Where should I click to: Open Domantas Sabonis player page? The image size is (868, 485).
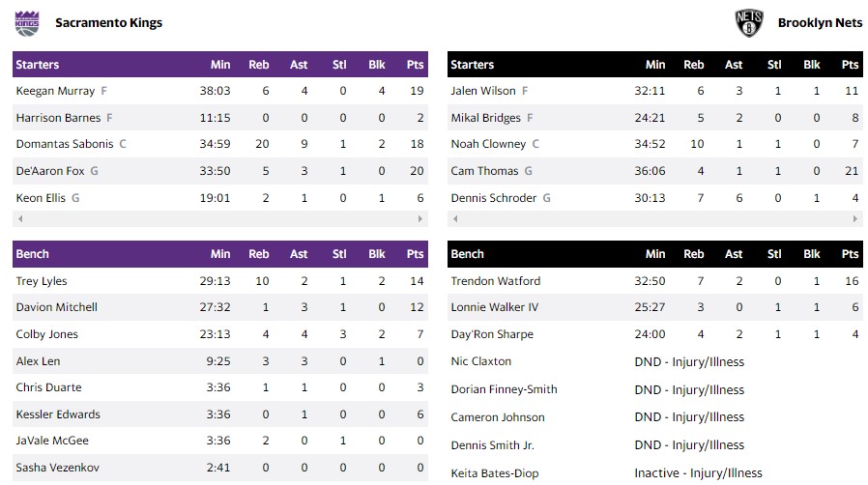(65, 144)
